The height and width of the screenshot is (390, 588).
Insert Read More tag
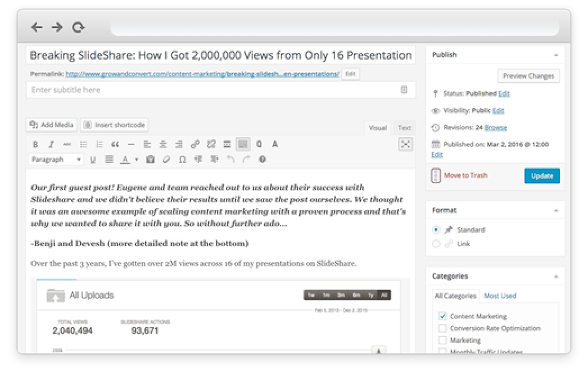(227, 144)
